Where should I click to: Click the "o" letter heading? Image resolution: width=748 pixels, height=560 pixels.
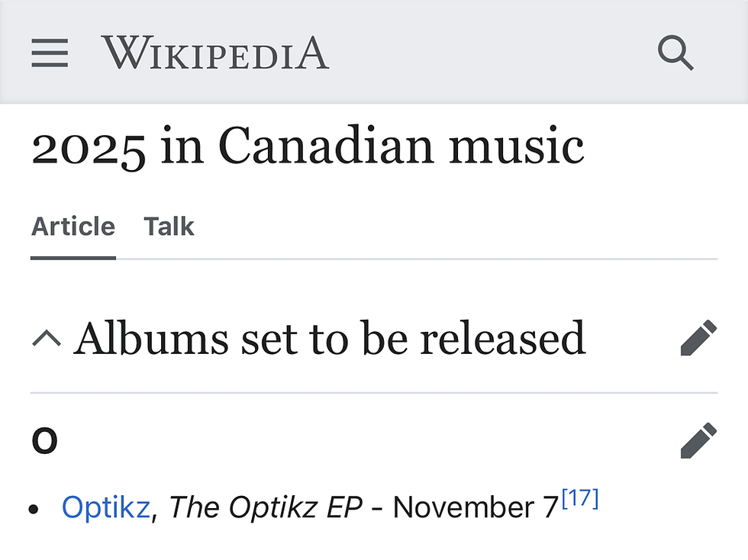click(x=44, y=441)
